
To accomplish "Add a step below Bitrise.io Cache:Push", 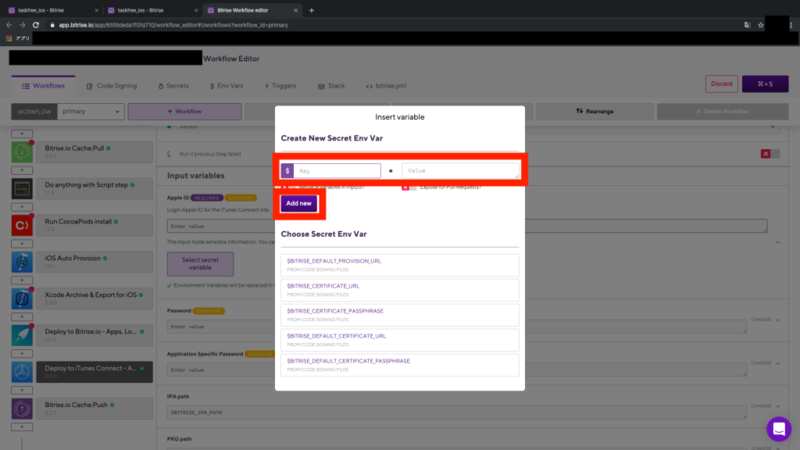I will coord(22,427).
